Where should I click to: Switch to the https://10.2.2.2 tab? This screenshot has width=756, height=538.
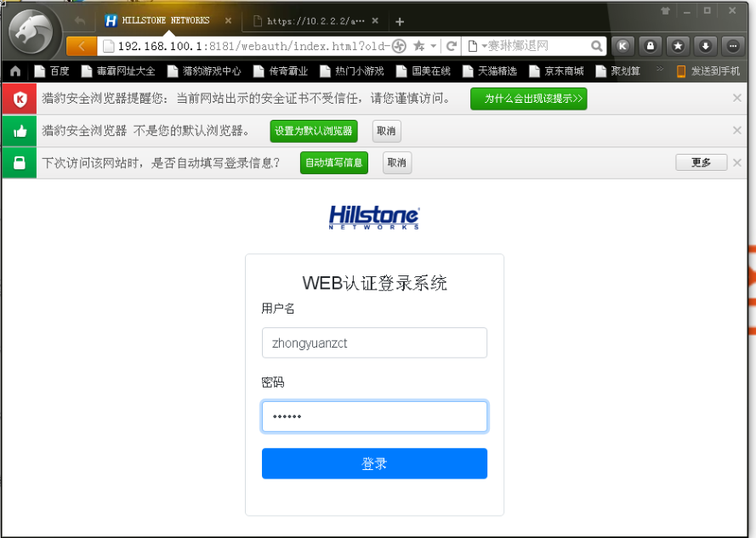tap(315, 20)
